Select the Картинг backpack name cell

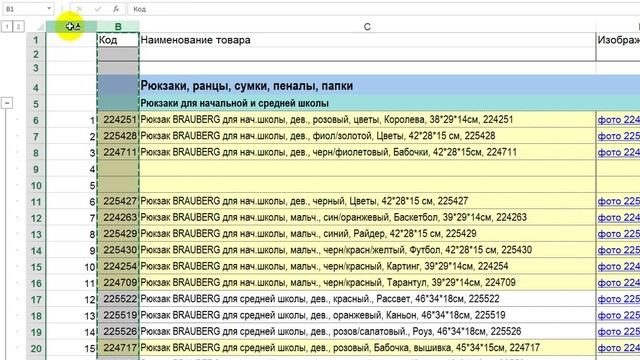pos(367,267)
